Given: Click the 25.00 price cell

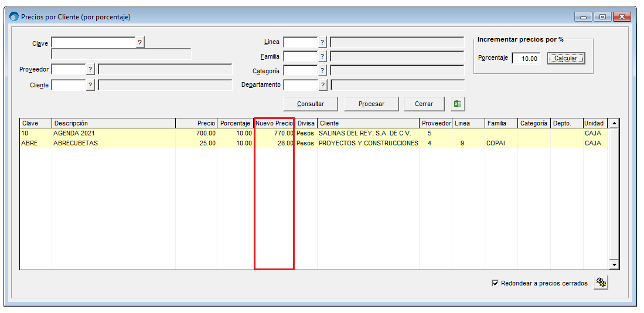Looking at the screenshot, I should point(196,144).
